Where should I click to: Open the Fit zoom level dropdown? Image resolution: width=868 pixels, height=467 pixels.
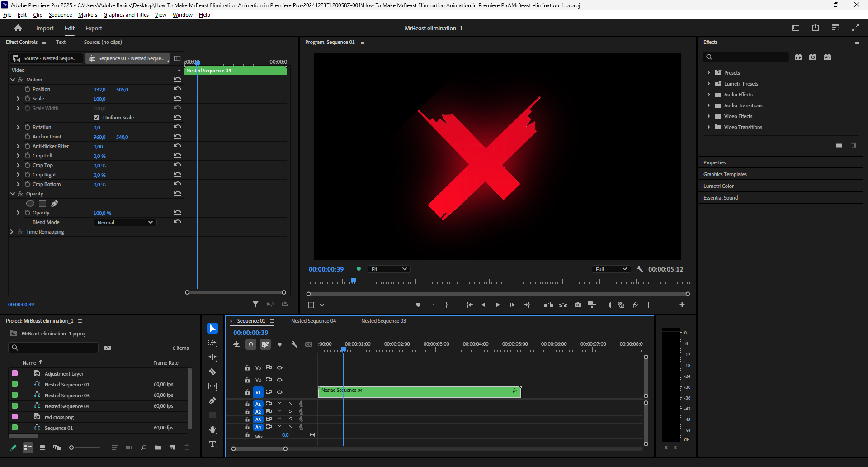(389, 269)
